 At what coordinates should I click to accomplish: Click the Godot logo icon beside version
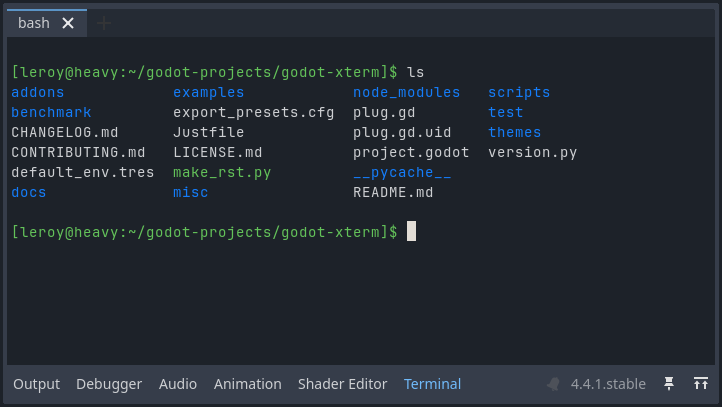click(x=554, y=384)
